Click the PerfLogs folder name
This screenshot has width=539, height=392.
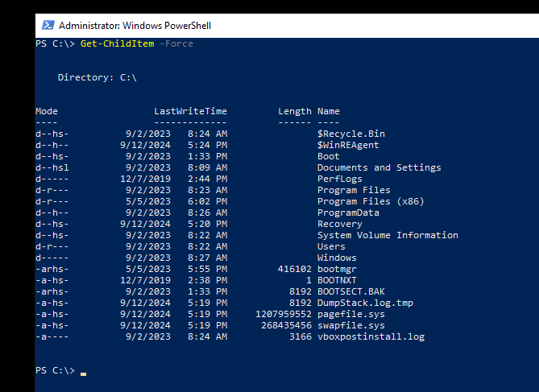pos(340,179)
